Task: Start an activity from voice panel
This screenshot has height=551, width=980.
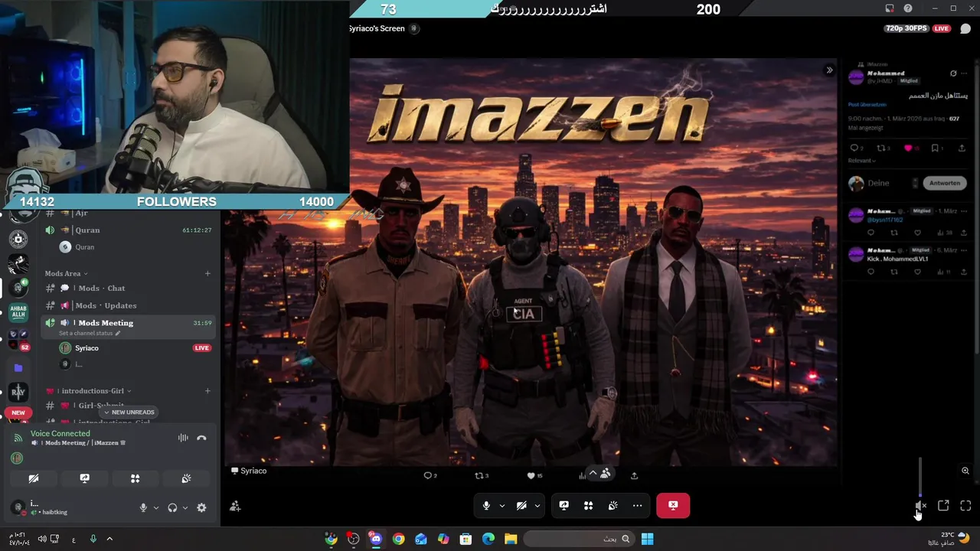Action: point(135,478)
